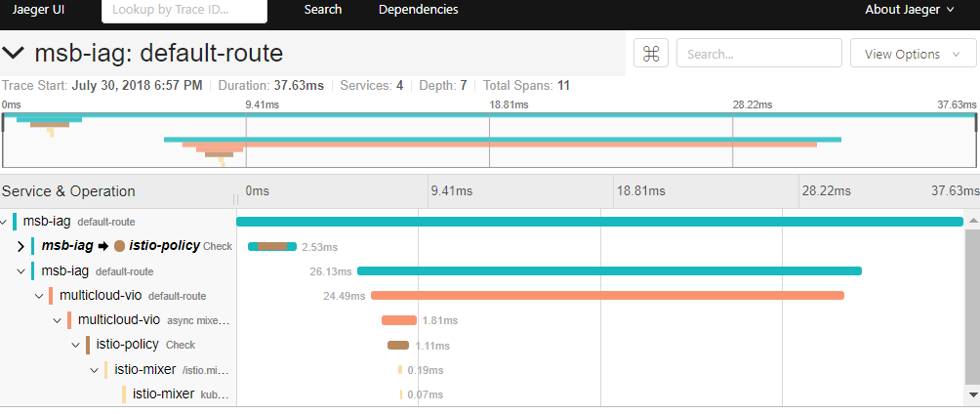Screen dimensions: 980x414
Task: Click the scrollbar up arrow
Action: coord(972,220)
